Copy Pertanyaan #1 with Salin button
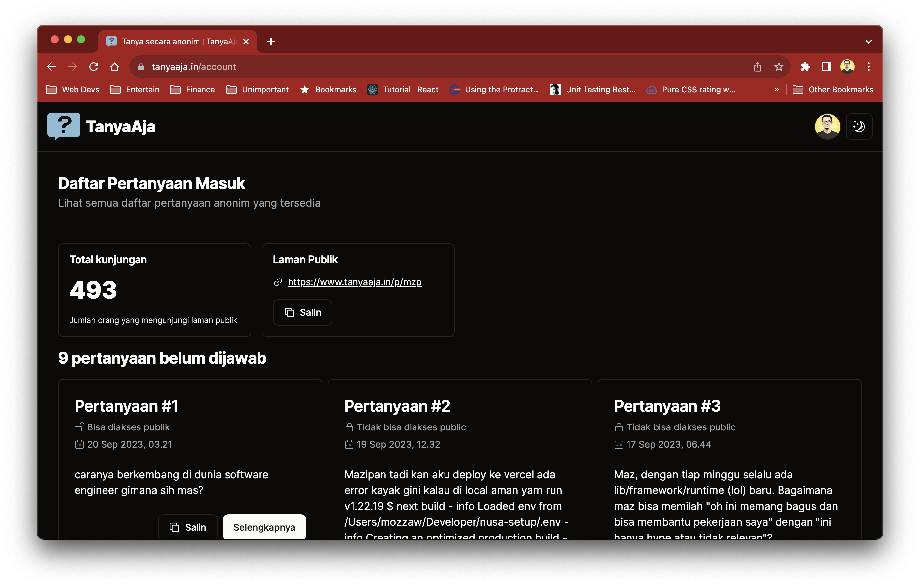The height and width of the screenshot is (588, 920). point(188,527)
